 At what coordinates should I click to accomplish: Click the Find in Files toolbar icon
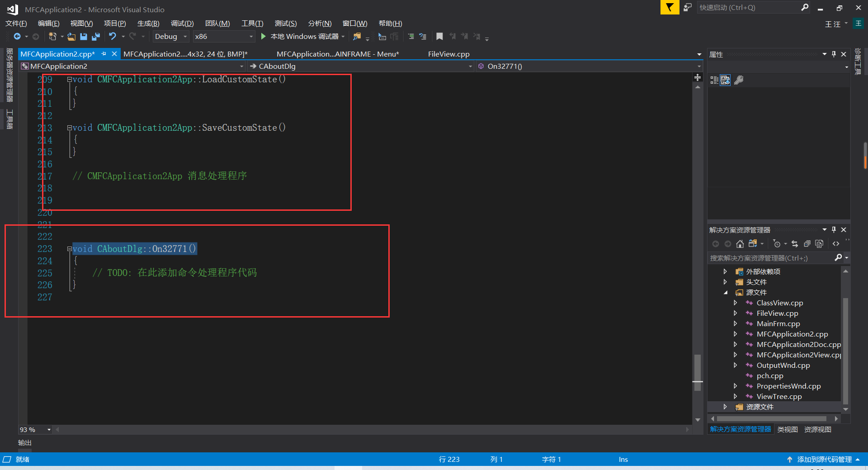tap(357, 37)
